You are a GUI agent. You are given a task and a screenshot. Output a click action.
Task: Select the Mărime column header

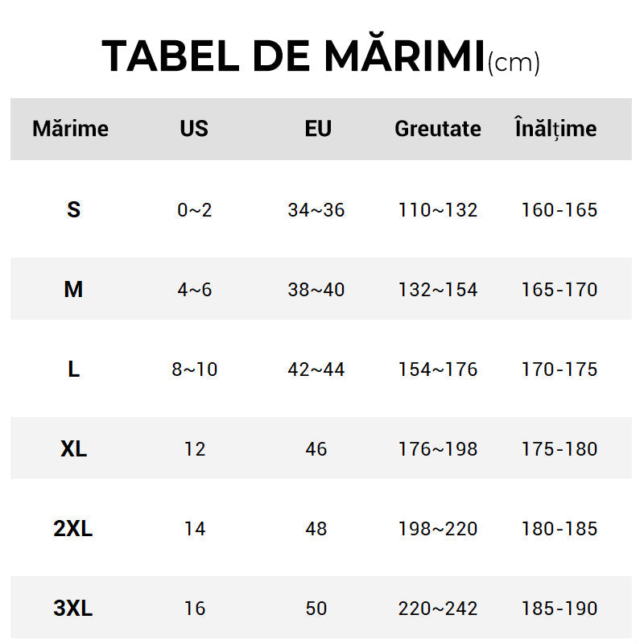[71, 129]
